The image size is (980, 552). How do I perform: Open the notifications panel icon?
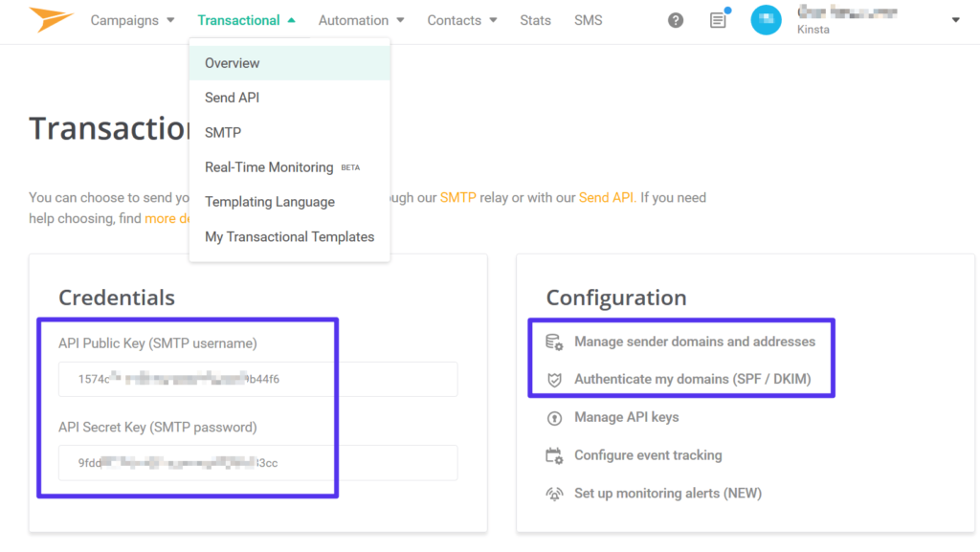click(717, 20)
